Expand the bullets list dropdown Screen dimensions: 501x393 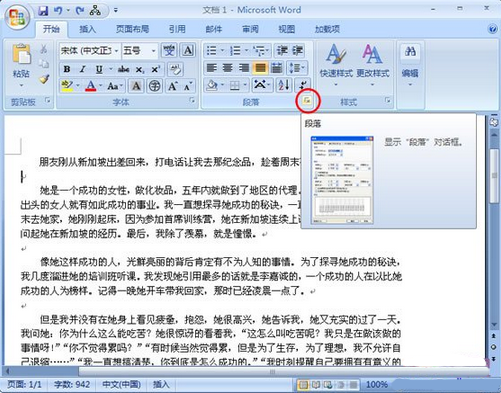222,51
